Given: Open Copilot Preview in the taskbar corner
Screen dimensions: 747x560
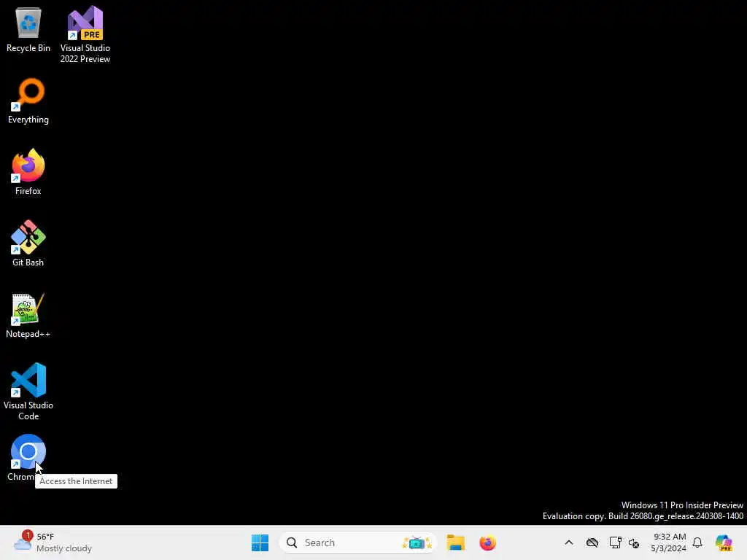Looking at the screenshot, I should tap(724, 542).
